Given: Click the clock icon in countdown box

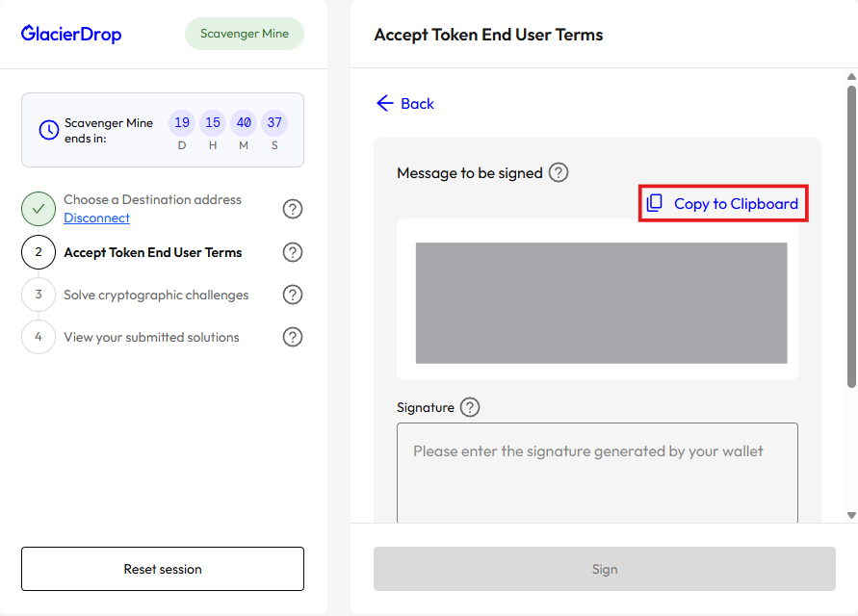Looking at the screenshot, I should point(49,130).
